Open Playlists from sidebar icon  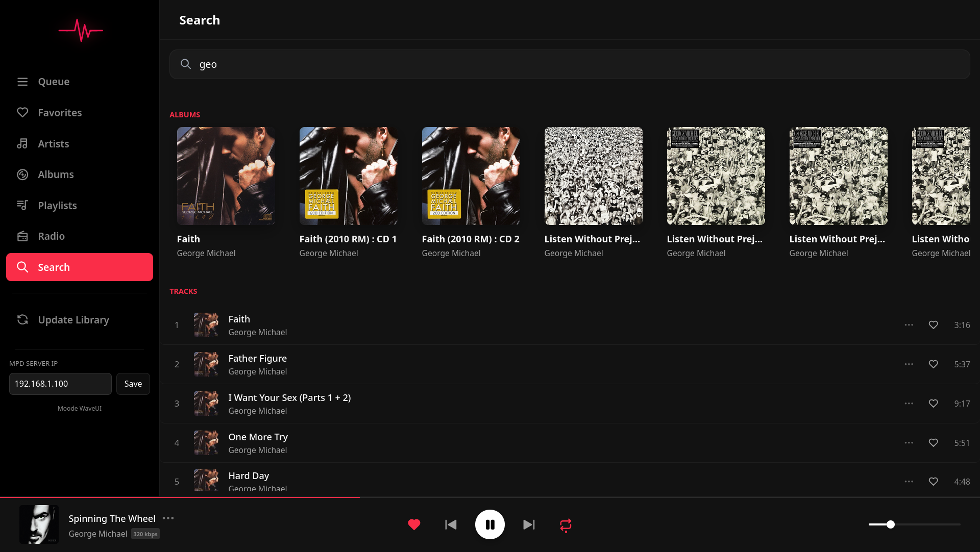22,205
